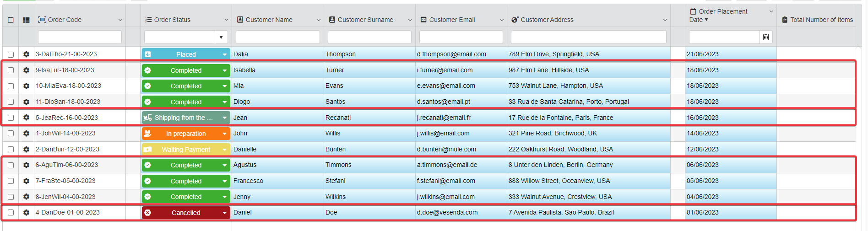Open the Customer Address column menu chevron
Image resolution: width=868 pixels, height=231 pixels.
click(665, 20)
